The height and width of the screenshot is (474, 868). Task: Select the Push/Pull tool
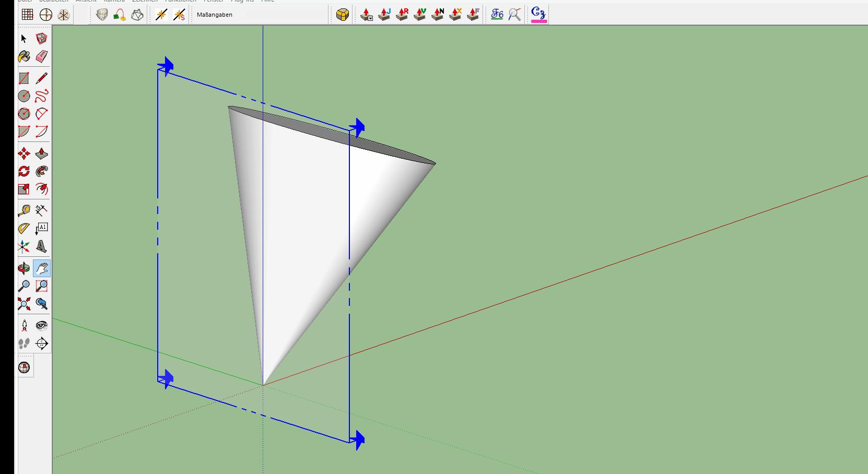42,153
